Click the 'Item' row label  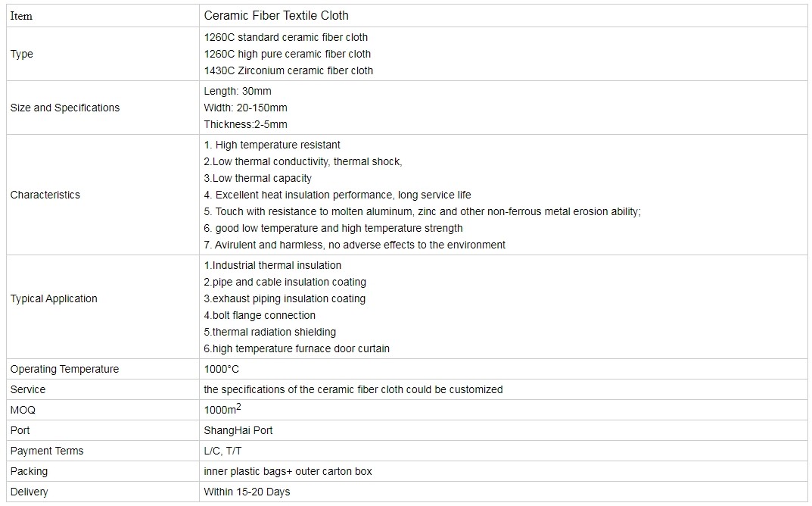tap(21, 16)
